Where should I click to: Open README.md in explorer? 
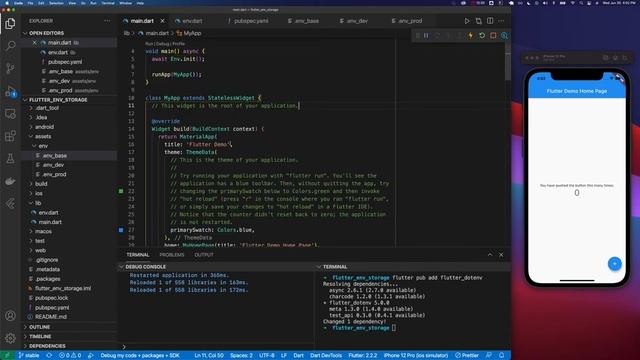[51, 317]
